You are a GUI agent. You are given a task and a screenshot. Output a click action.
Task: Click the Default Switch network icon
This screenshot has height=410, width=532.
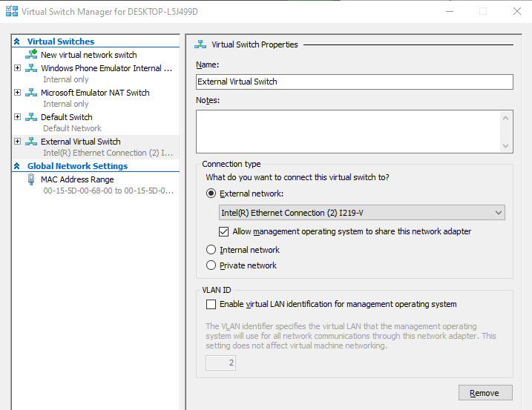[31, 117]
